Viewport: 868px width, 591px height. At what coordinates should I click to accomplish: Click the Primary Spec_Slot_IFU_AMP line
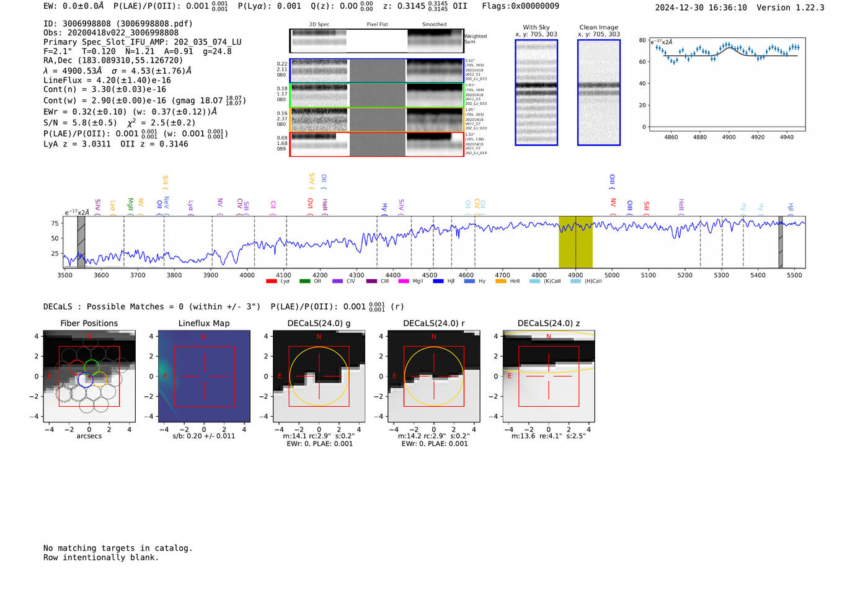143,42
